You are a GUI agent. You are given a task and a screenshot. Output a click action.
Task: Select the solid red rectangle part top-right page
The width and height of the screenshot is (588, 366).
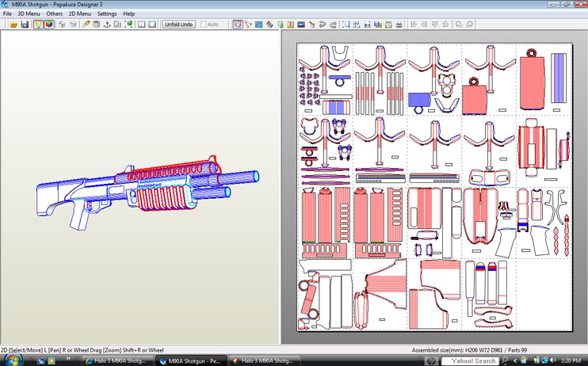(x=532, y=83)
